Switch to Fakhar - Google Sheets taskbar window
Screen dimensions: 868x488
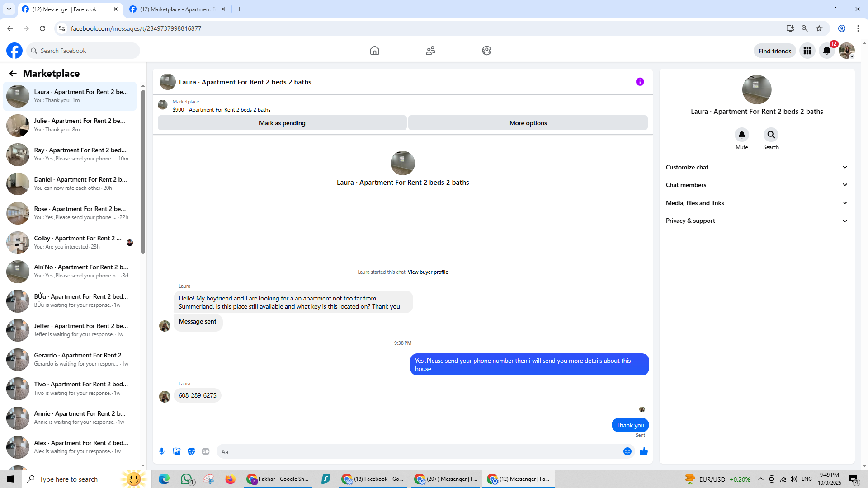(278, 479)
